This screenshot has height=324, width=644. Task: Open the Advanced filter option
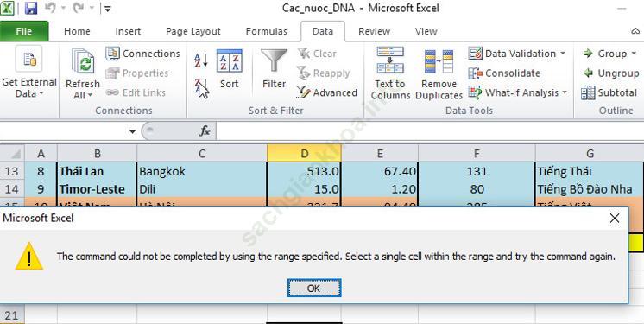tap(327, 92)
